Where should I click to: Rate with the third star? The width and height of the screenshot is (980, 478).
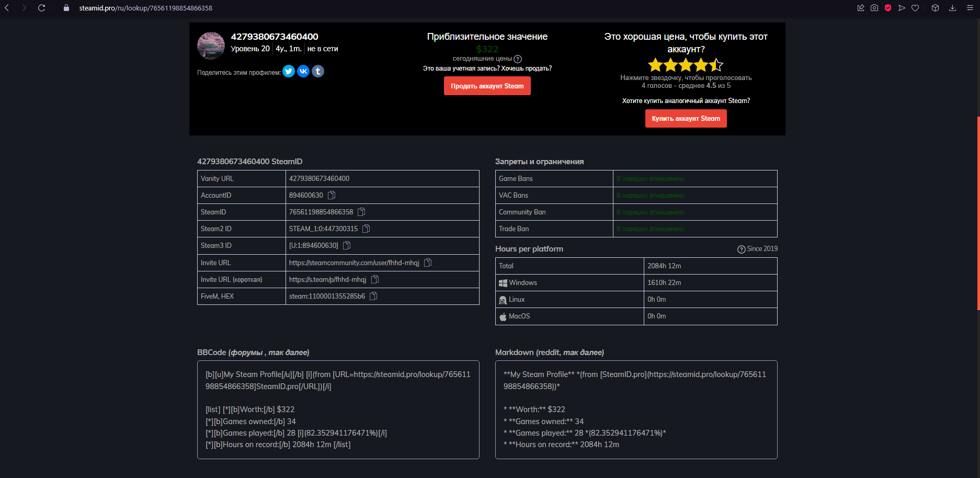(686, 65)
